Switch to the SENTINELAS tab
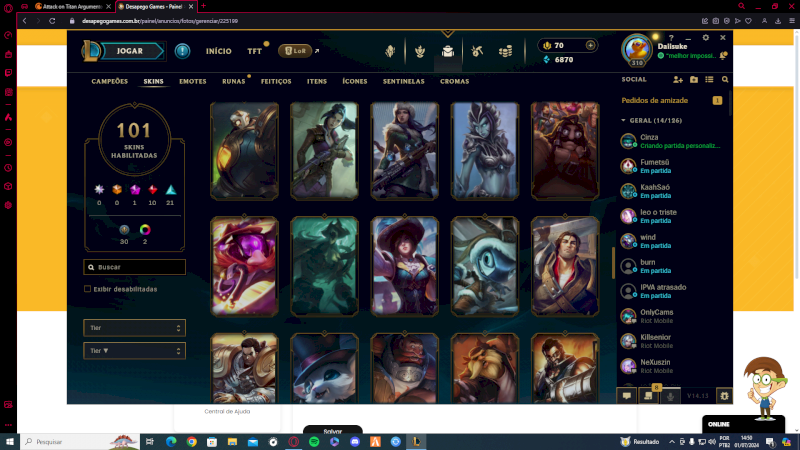 pos(404,81)
